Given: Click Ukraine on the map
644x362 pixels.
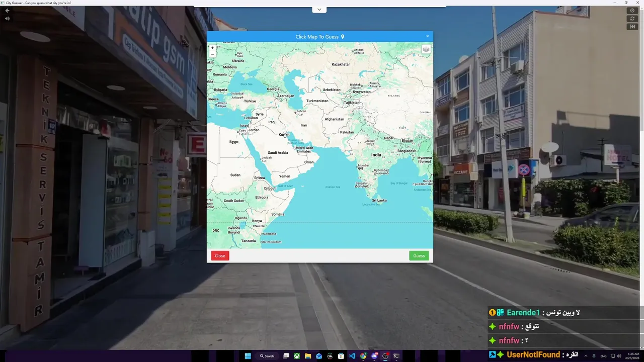Looking at the screenshot, I should (x=238, y=61).
